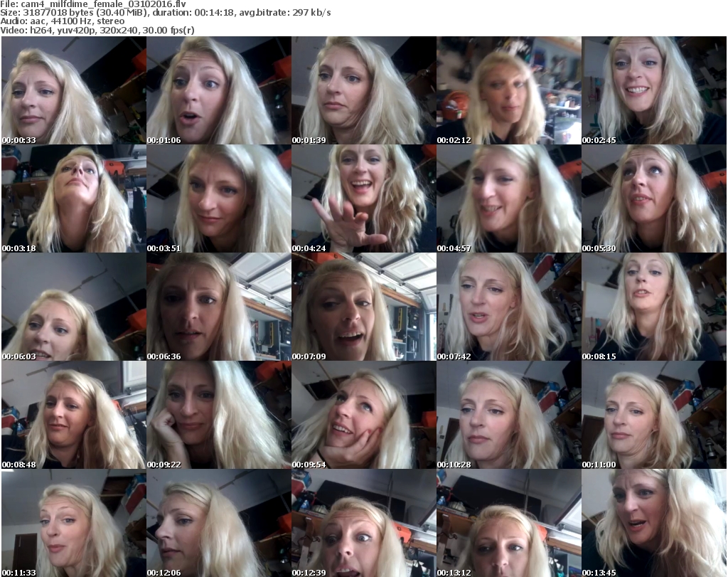Image resolution: width=728 pixels, height=577 pixels.
Task: View the 00:13:45 thumbnail
Action: [x=654, y=523]
